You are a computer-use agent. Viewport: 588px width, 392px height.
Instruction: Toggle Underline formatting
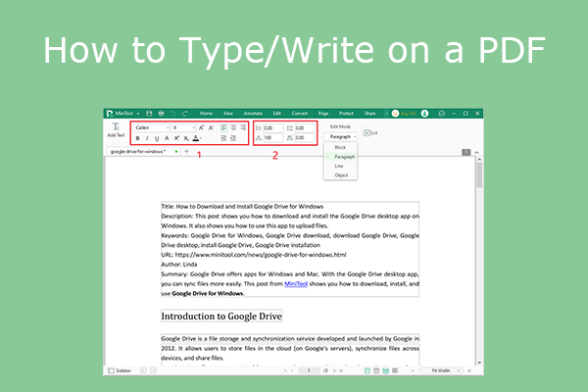pos(157,138)
